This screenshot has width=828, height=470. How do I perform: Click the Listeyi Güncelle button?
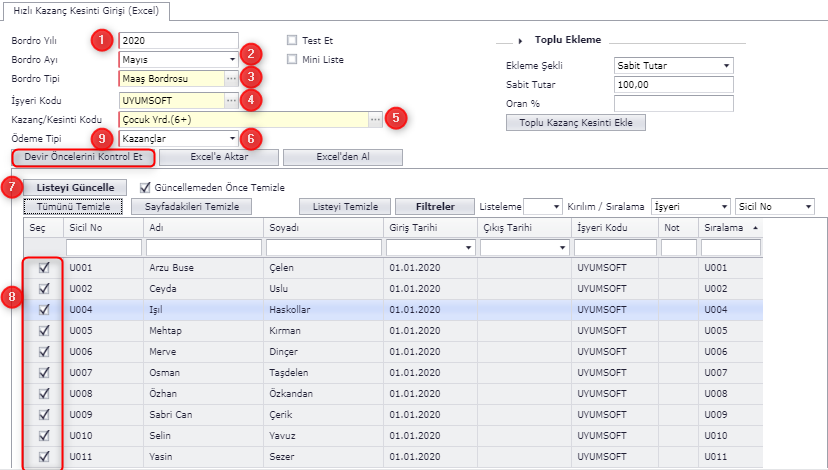click(76, 187)
